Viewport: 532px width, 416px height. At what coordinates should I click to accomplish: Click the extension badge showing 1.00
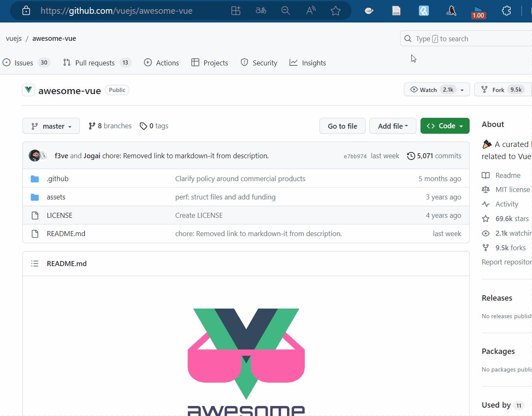pyautogui.click(x=478, y=12)
